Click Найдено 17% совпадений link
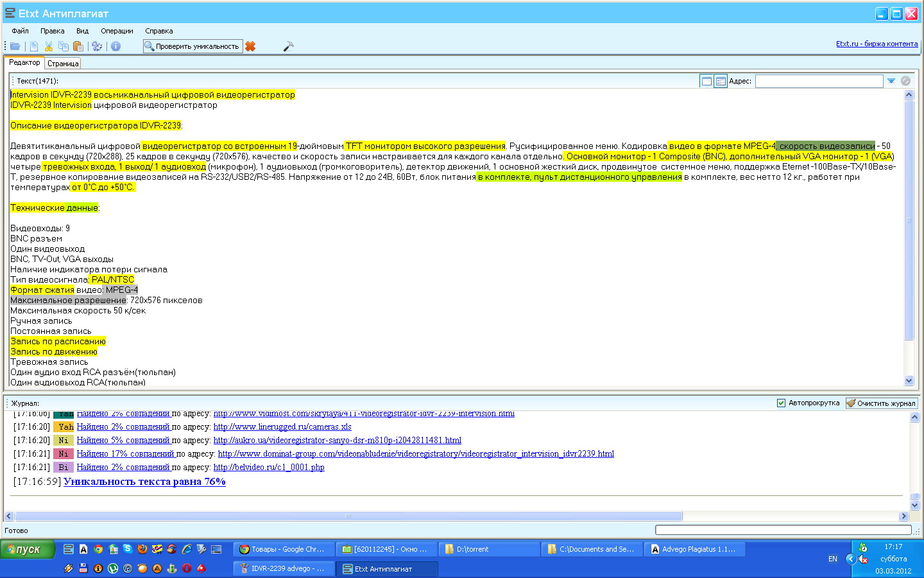 click(x=125, y=454)
